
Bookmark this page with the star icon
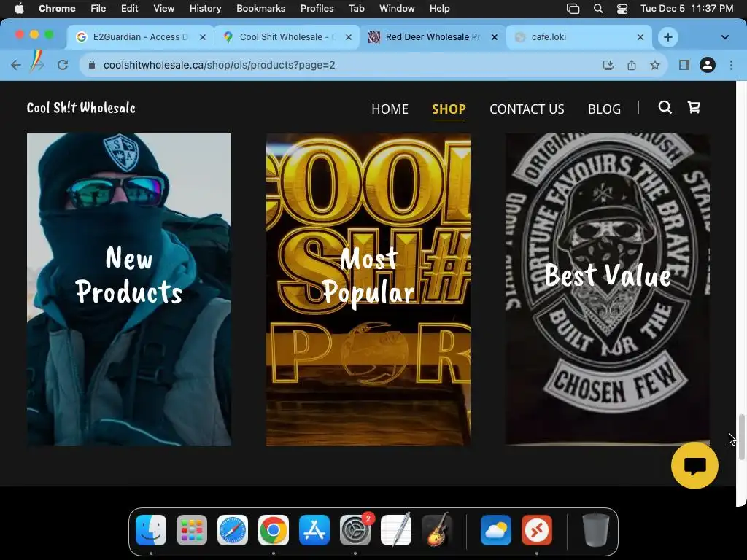coord(655,65)
